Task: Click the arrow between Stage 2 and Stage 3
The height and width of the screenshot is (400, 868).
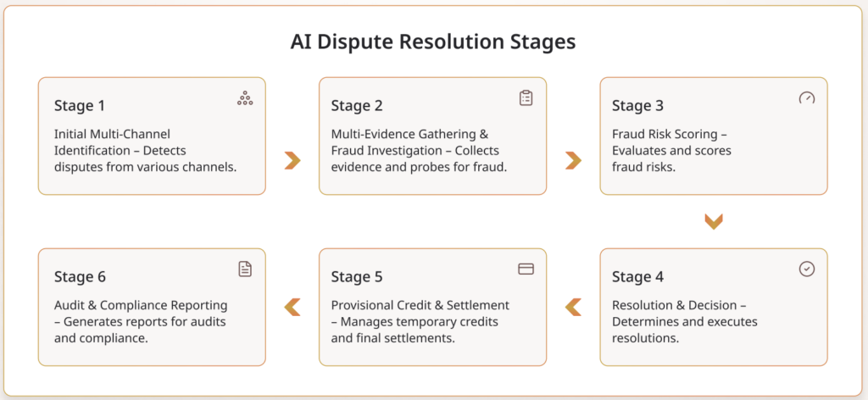Action: click(x=573, y=160)
